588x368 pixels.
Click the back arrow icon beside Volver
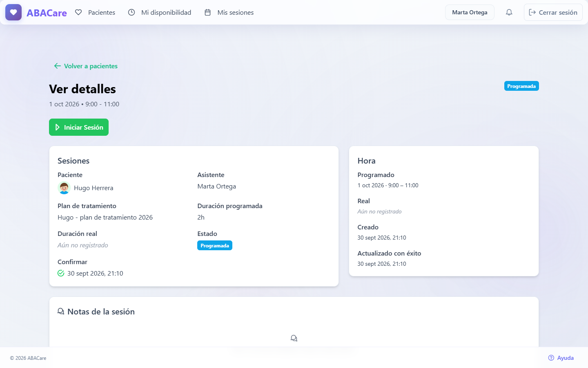point(58,66)
